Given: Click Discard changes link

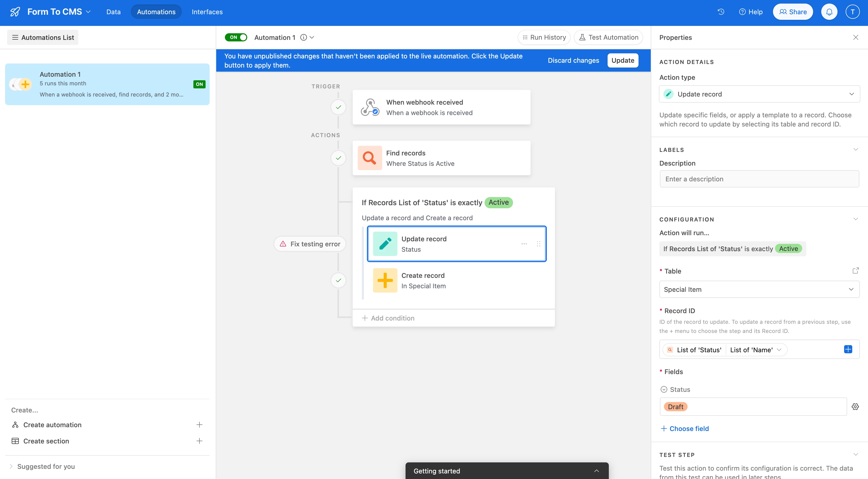Looking at the screenshot, I should point(573,60).
